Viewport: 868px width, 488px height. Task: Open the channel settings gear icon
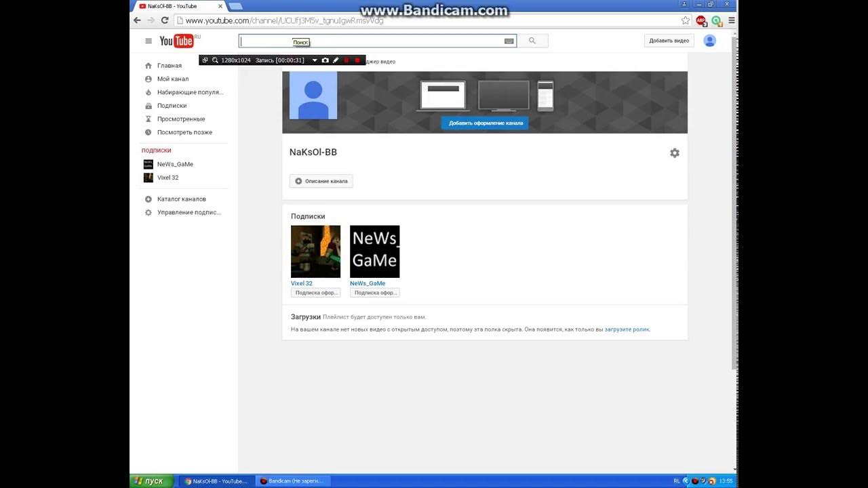(x=675, y=153)
